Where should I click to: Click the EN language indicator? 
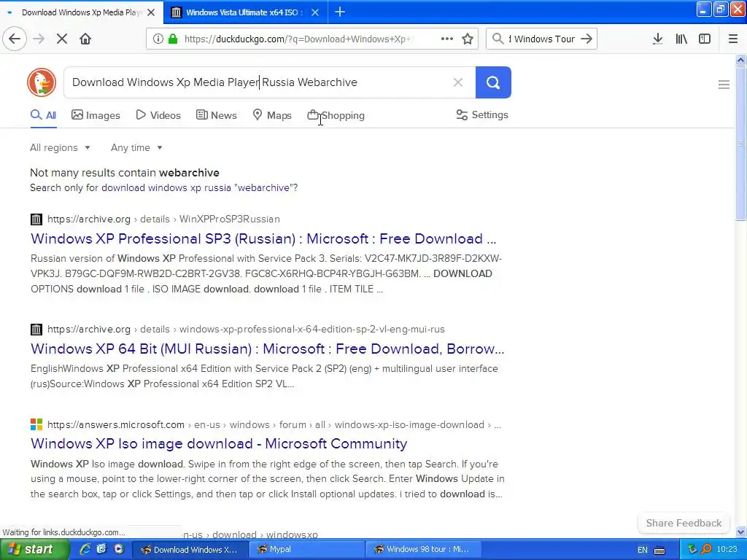(x=642, y=550)
